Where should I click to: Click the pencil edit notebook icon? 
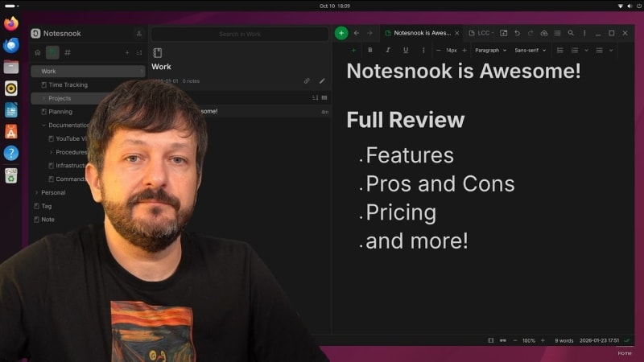tap(322, 81)
